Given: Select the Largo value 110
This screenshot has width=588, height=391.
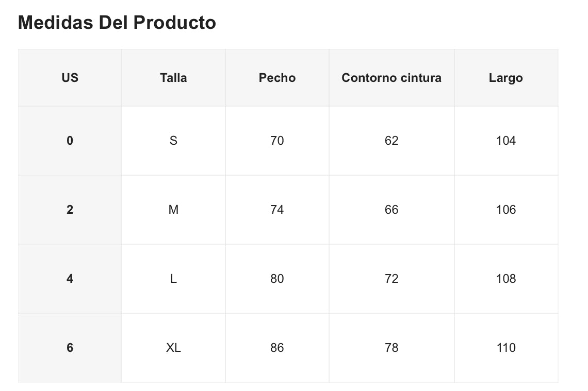Looking at the screenshot, I should pyautogui.click(x=505, y=348).
